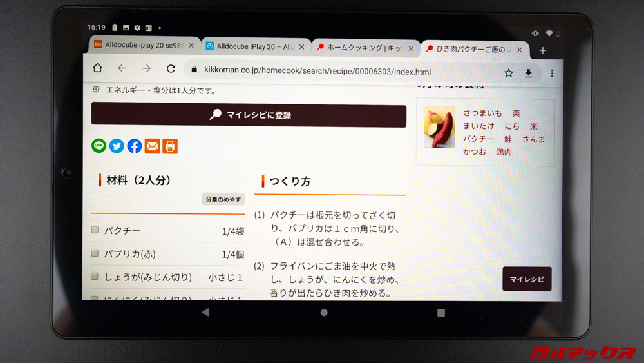Download the page using download icon
The width and height of the screenshot is (644, 363).
pos(529,73)
